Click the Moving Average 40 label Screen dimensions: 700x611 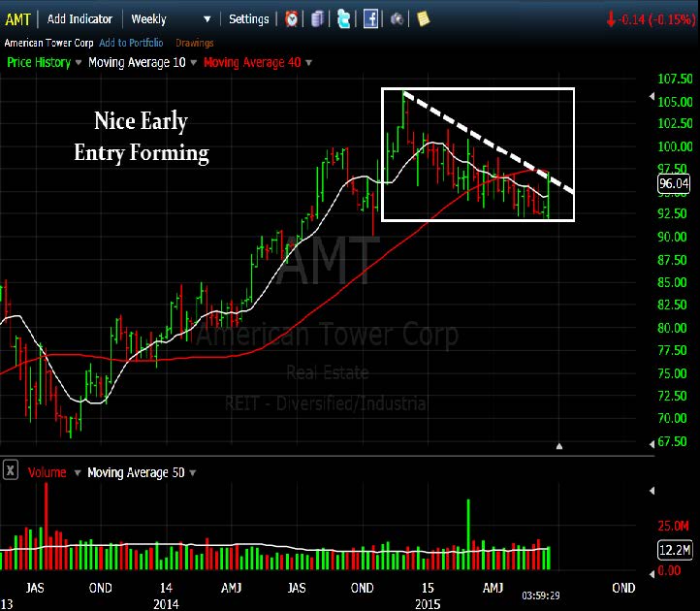click(x=252, y=62)
